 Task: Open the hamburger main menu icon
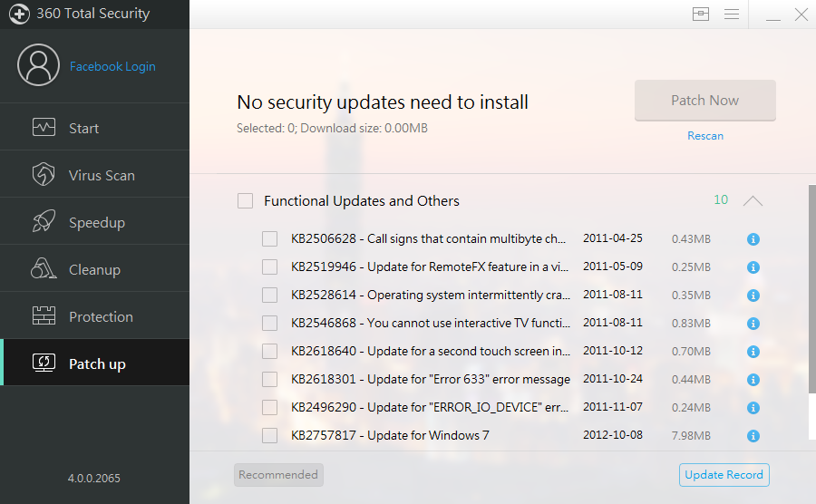[x=732, y=14]
